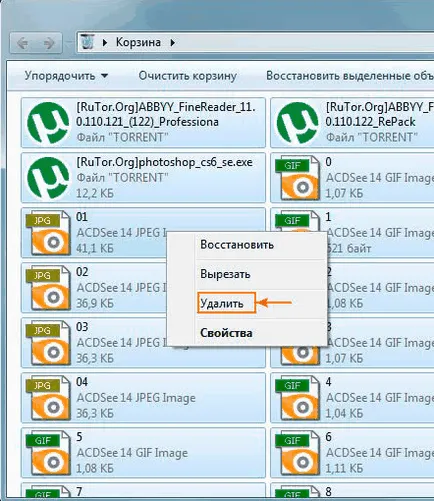
Task: Expand the arrow after Корзина in address bar
Action: coord(173,43)
